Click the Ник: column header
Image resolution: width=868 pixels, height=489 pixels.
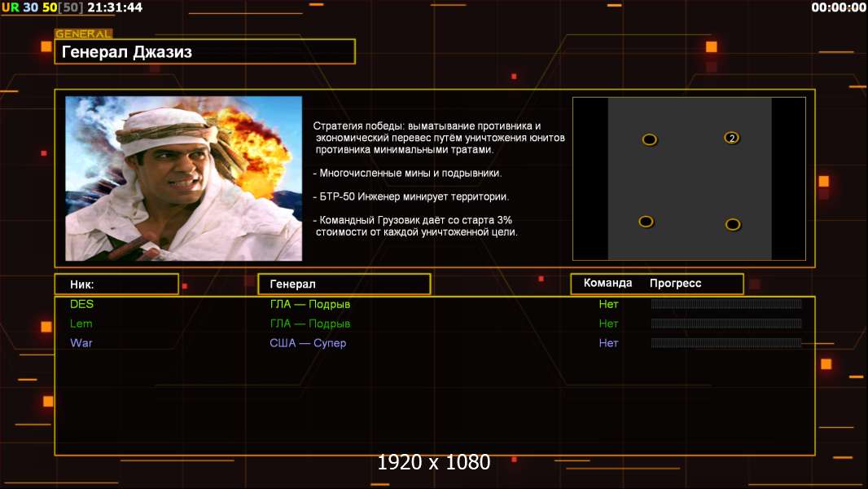click(116, 284)
